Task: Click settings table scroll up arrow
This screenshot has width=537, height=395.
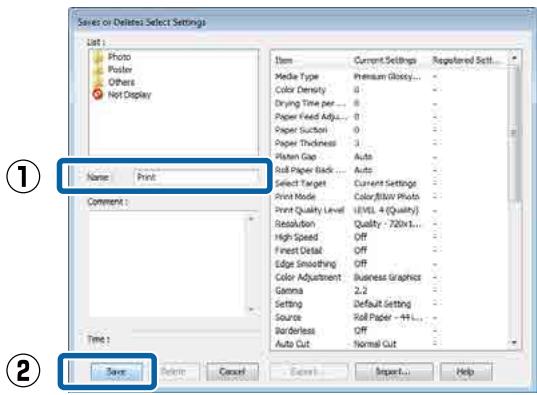Action: coord(514,59)
